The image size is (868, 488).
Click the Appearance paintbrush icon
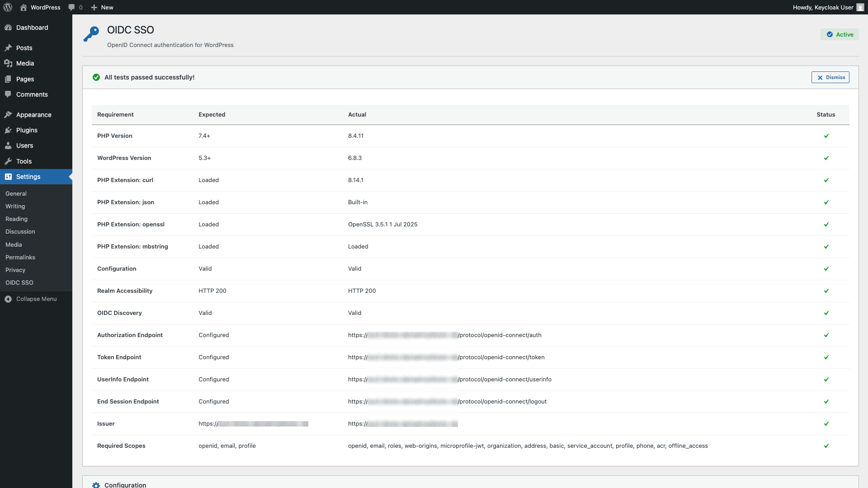click(x=8, y=115)
